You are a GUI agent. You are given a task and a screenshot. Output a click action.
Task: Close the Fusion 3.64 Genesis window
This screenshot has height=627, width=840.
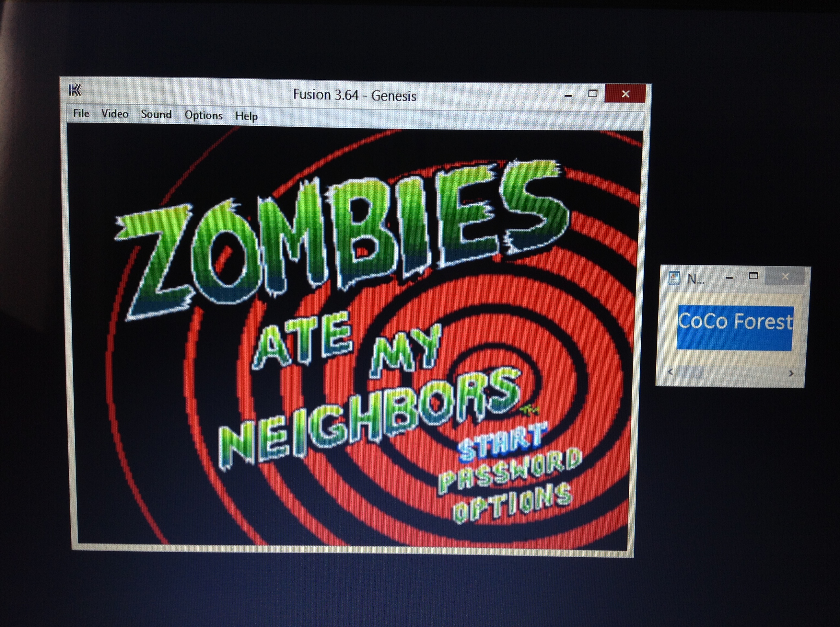(625, 94)
